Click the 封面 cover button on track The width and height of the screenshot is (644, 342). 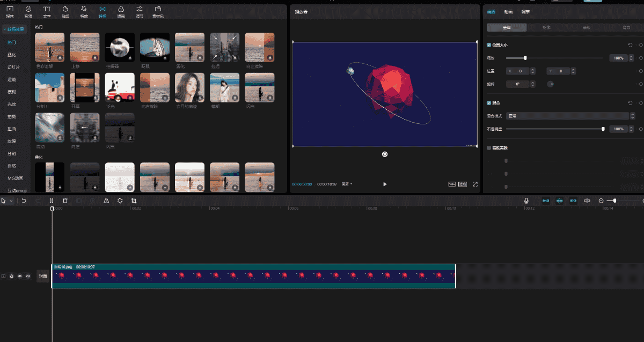[43, 276]
